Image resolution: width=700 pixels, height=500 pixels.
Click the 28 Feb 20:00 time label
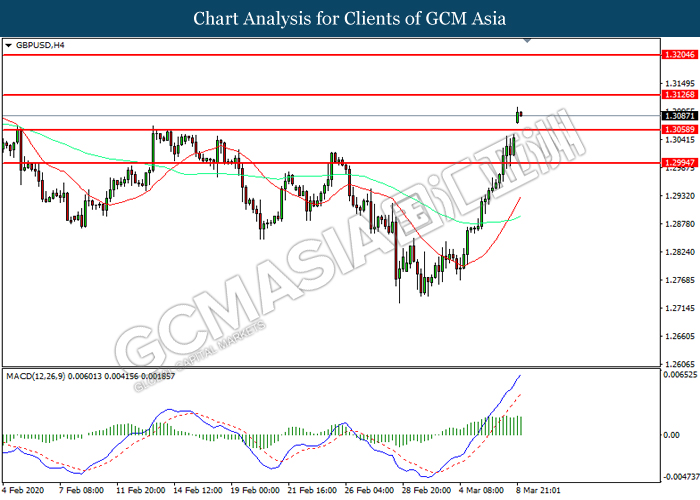click(x=426, y=490)
